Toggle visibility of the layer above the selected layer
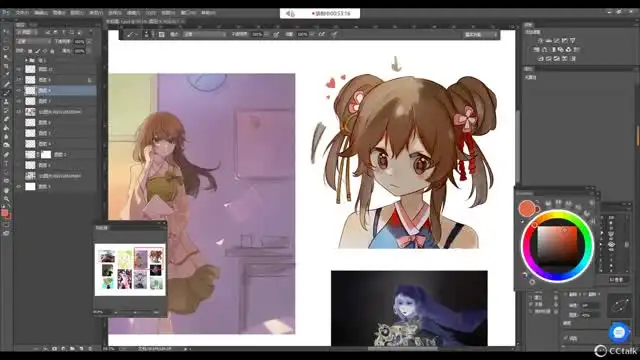The image size is (640, 360). (19, 80)
